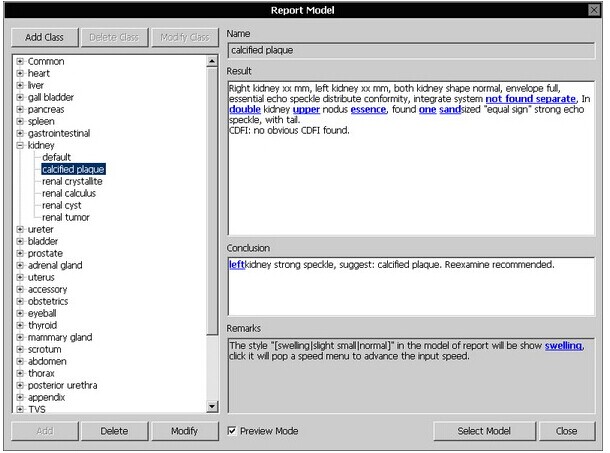Click the Add Class button
Image resolution: width=610 pixels, height=453 pixels.
point(44,37)
